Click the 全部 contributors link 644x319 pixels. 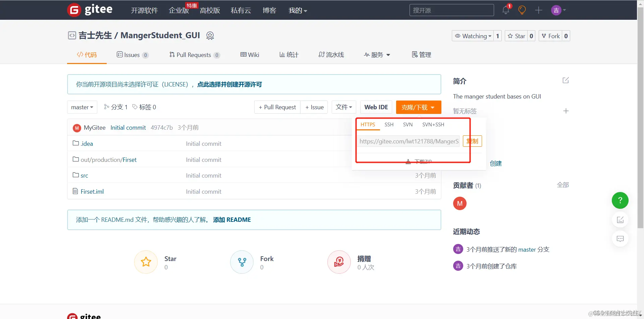pos(563,185)
